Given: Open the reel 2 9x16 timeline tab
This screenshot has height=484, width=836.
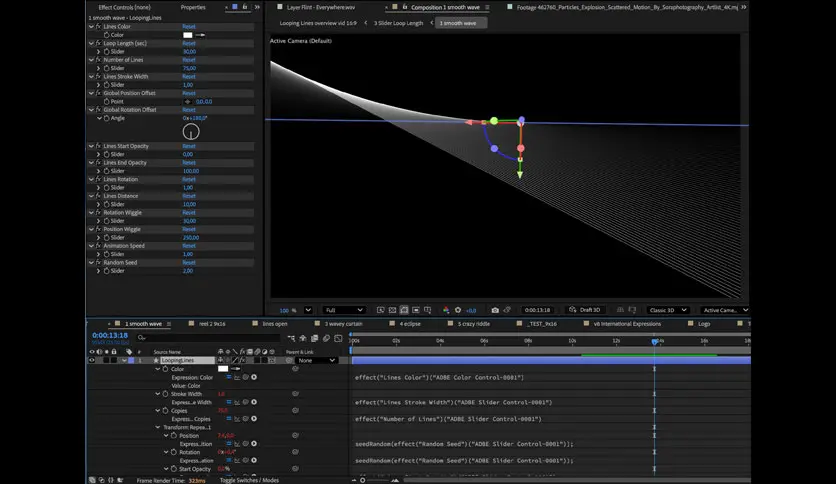Looking at the screenshot, I should [212, 324].
